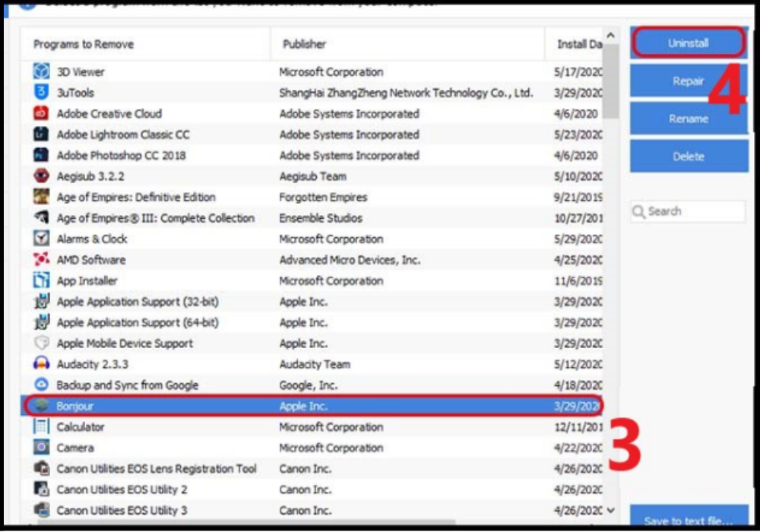Select Apple Mobile Device Support name
Screen dimensions: 760x532
click(125, 343)
